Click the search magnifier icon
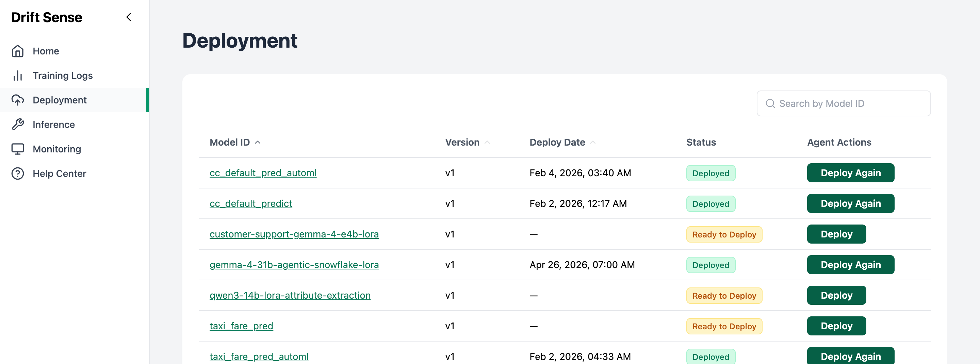 click(770, 103)
